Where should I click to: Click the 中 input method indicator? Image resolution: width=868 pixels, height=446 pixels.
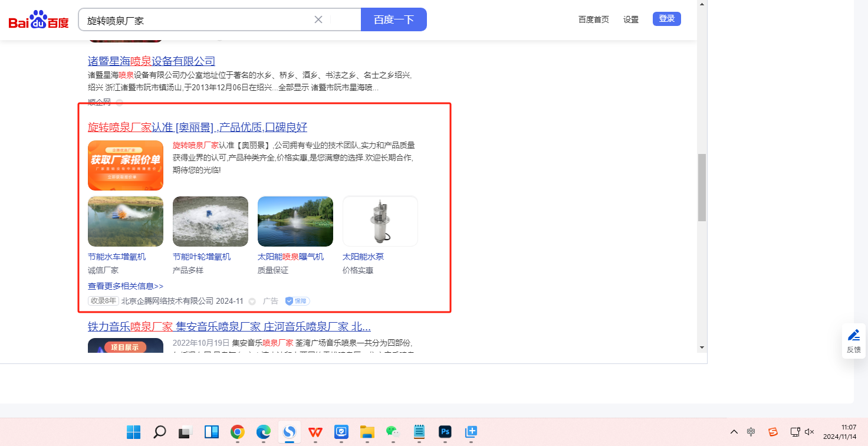click(751, 432)
